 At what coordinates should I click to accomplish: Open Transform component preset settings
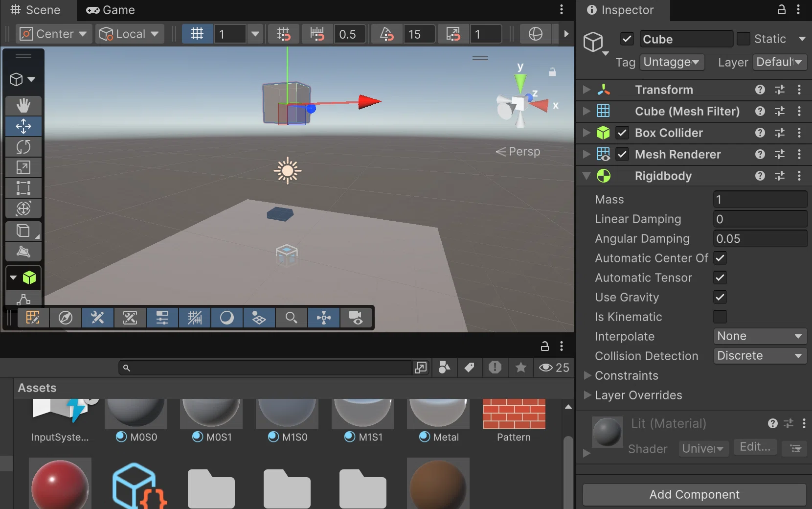coord(780,90)
